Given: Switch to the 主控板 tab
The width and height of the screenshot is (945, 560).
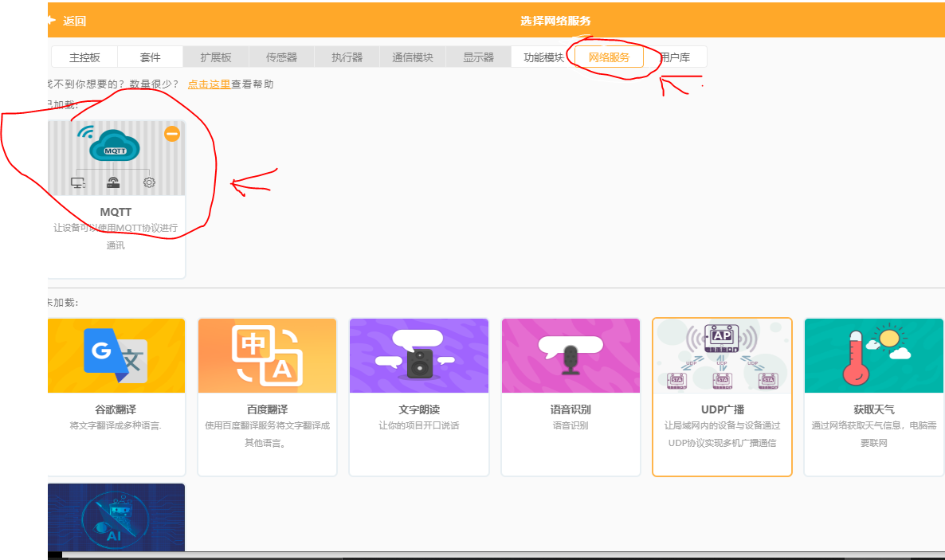Looking at the screenshot, I should pyautogui.click(x=84, y=57).
